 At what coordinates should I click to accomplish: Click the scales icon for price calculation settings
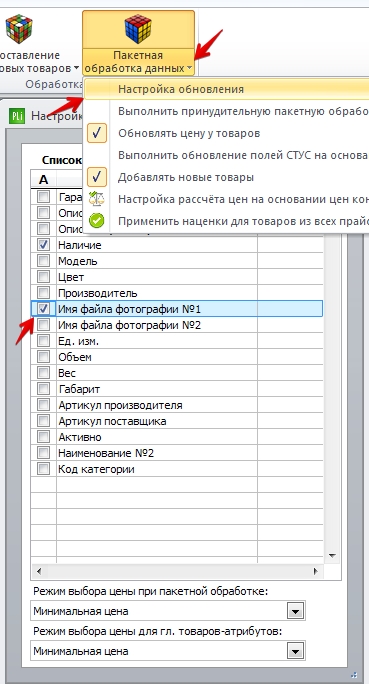tap(96, 199)
